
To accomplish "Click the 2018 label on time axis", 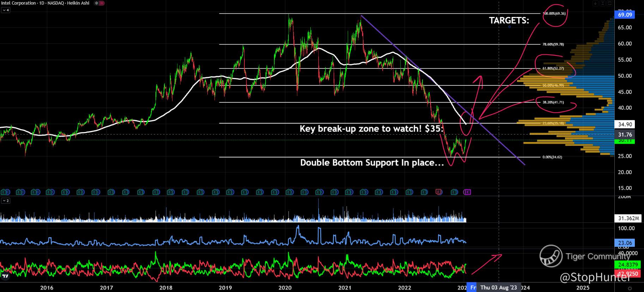I will [x=166, y=288].
